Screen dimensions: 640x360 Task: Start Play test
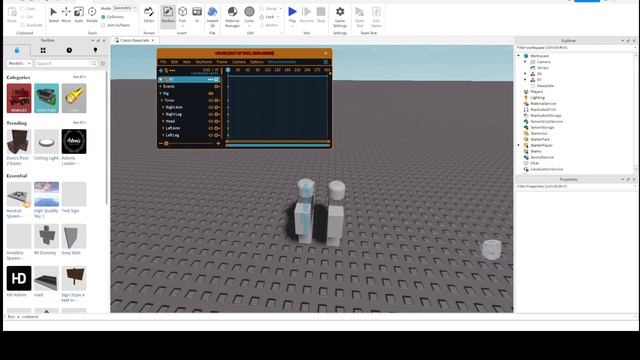[x=292, y=15]
